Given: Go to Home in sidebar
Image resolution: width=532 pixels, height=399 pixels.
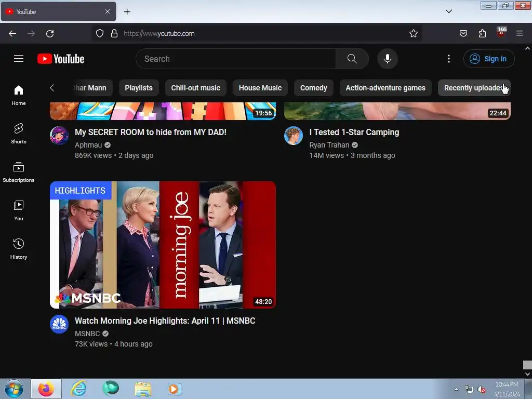Looking at the screenshot, I should point(19,95).
